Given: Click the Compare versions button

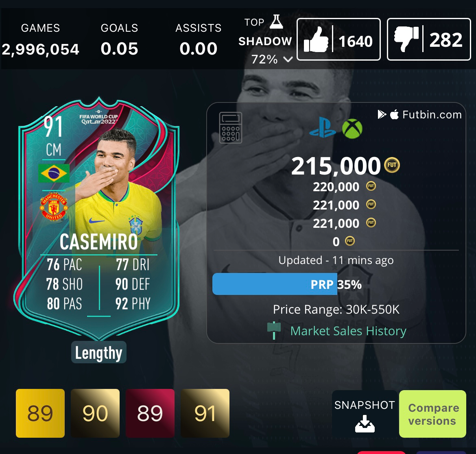Looking at the screenshot, I should click(x=432, y=414).
